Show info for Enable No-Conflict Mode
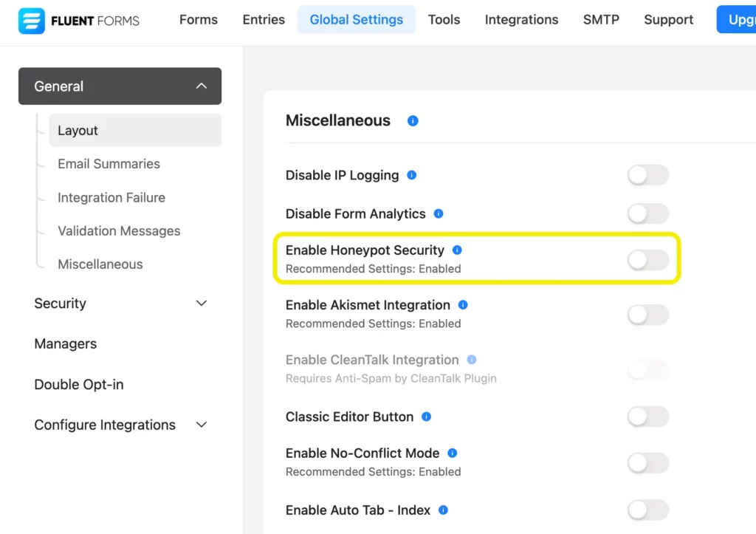The height and width of the screenshot is (534, 756). click(453, 453)
